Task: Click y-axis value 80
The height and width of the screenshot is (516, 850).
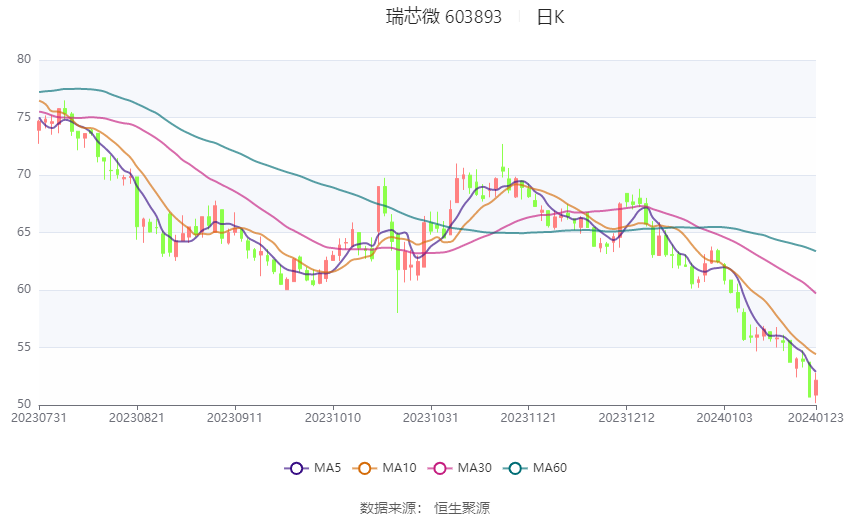Action: coord(24,59)
